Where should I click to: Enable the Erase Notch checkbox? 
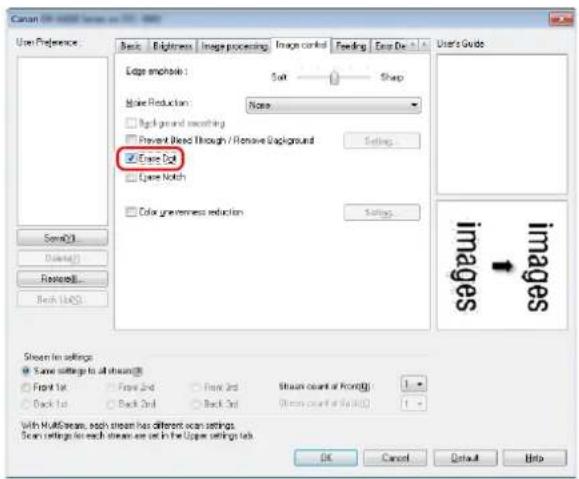[131, 177]
